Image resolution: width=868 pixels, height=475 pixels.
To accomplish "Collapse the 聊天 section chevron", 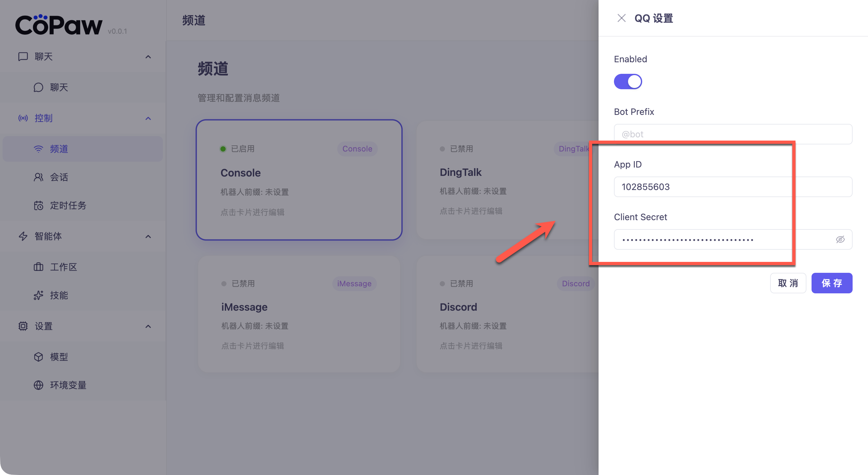I will point(148,56).
